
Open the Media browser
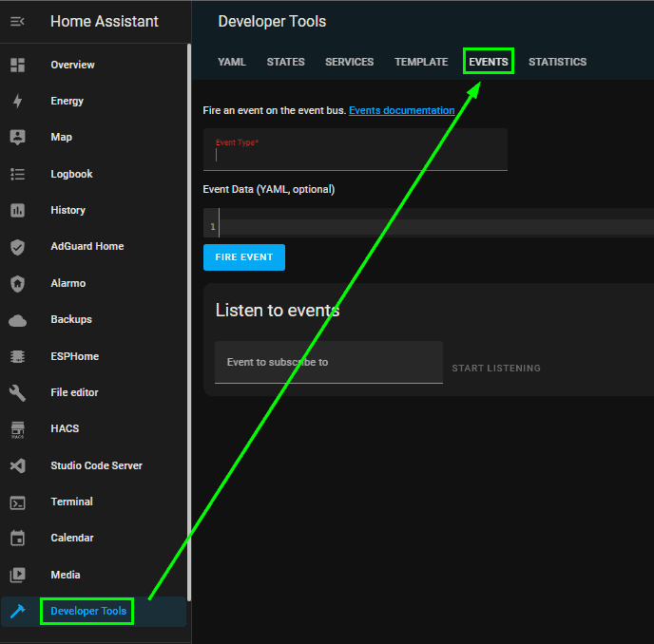pyautogui.click(x=93, y=575)
